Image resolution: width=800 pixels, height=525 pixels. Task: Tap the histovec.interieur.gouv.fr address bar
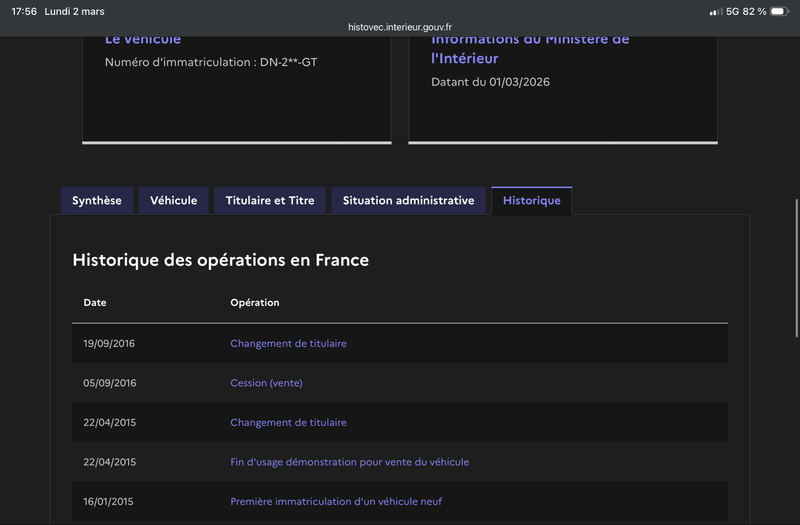(400, 27)
